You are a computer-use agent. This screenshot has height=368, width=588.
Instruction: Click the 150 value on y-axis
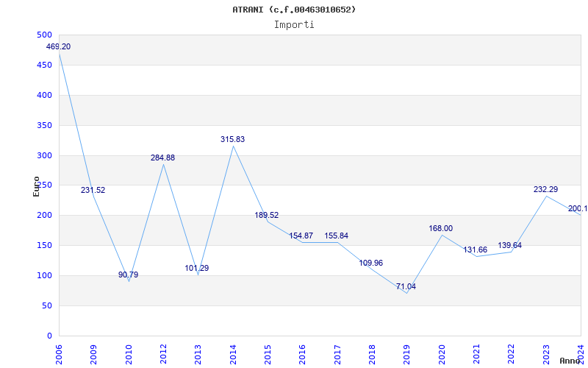tap(44, 246)
